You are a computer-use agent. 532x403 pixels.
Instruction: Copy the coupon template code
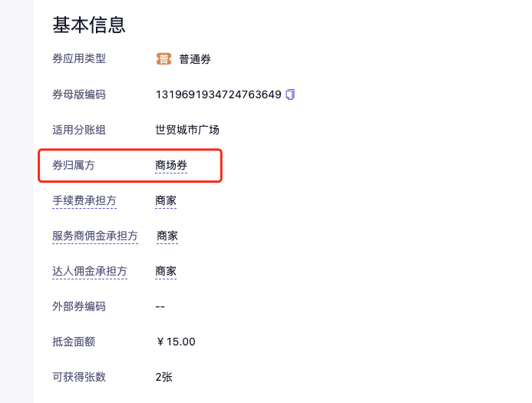[x=290, y=94]
